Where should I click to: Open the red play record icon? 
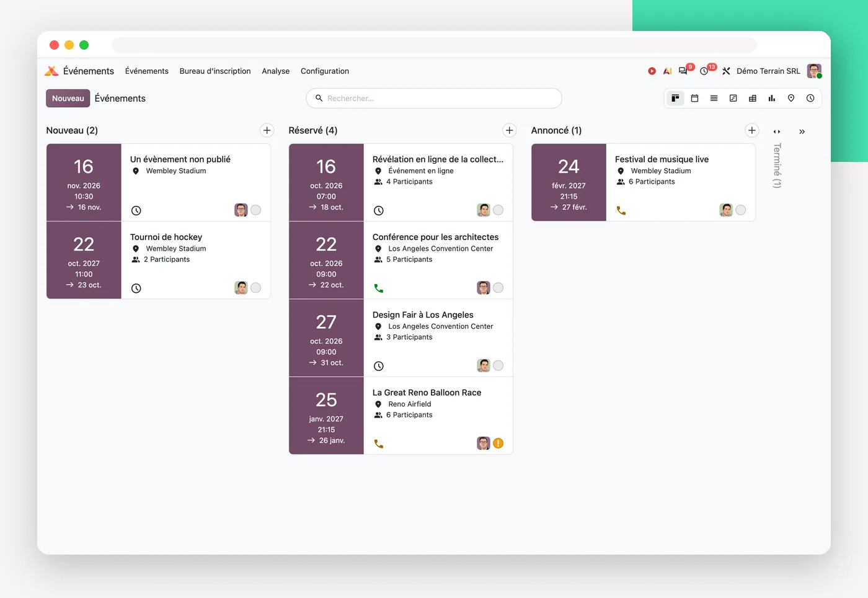[652, 71]
